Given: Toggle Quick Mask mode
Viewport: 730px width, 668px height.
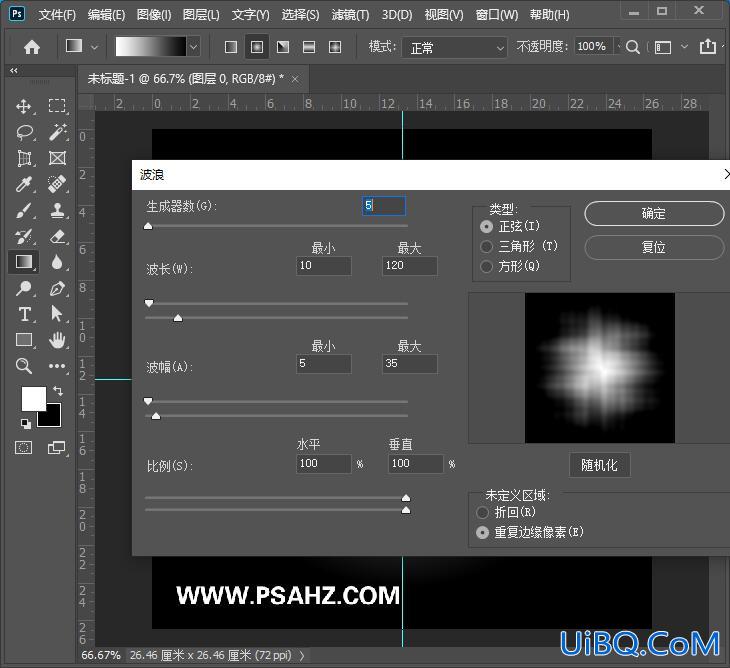Looking at the screenshot, I should click(23, 448).
